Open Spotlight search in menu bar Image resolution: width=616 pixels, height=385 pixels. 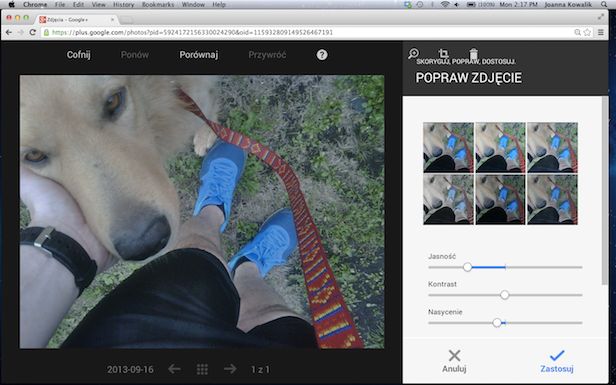604,4
